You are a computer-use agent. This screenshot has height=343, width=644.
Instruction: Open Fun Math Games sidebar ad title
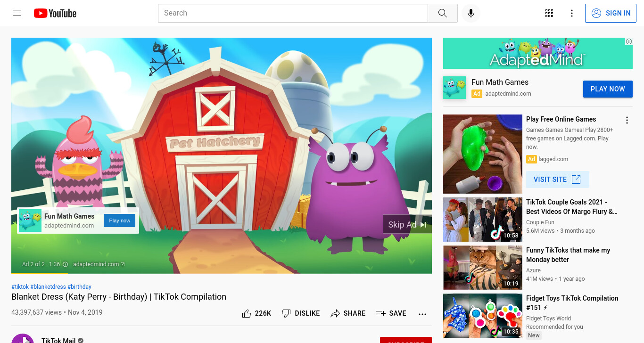click(x=500, y=82)
